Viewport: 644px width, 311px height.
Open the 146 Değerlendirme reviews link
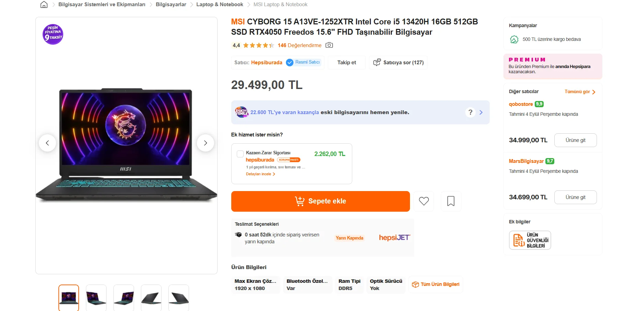[300, 45]
